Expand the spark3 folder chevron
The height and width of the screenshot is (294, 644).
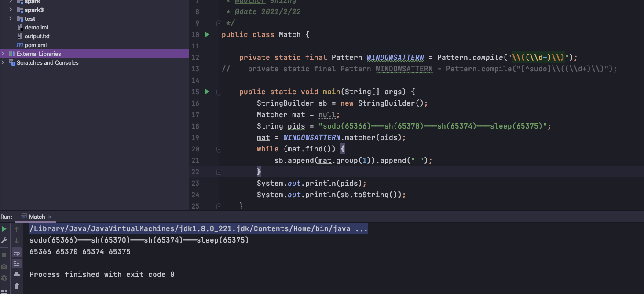tap(11, 10)
